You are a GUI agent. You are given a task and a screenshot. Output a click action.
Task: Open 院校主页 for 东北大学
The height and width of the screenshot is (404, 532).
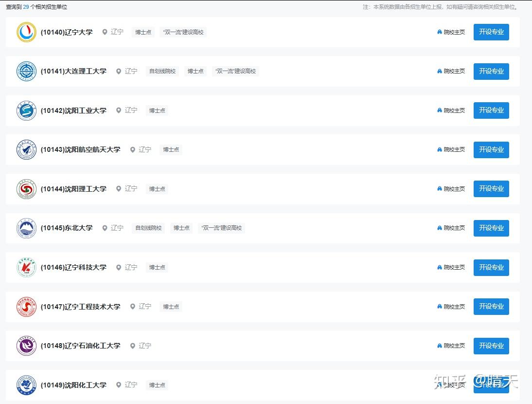pyautogui.click(x=451, y=228)
